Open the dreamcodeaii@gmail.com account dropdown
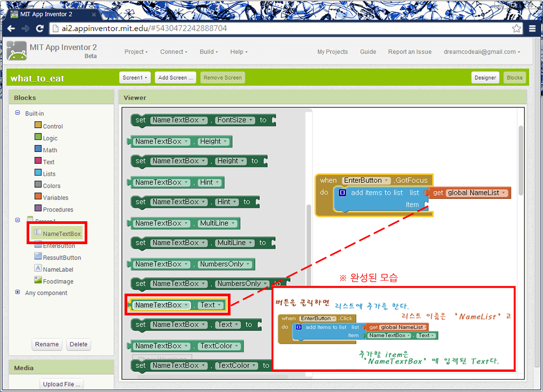This screenshot has height=392, width=543. (x=482, y=52)
